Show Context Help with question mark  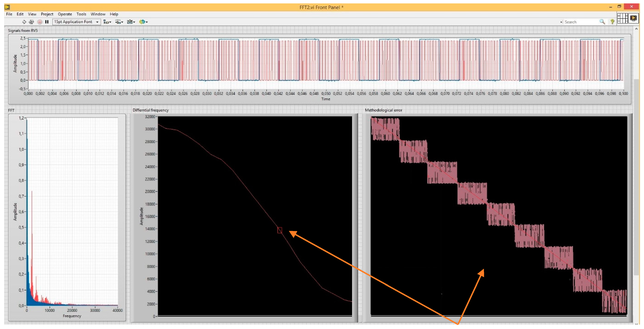(x=612, y=22)
